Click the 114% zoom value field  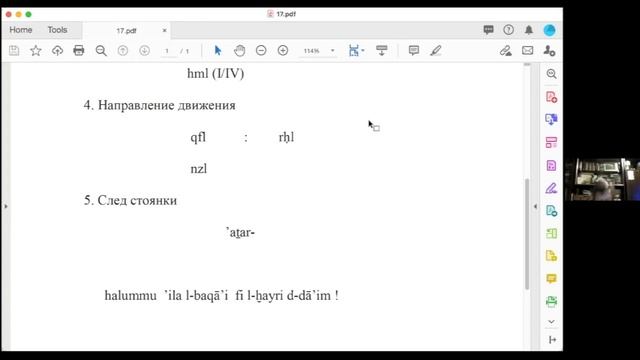coord(311,51)
